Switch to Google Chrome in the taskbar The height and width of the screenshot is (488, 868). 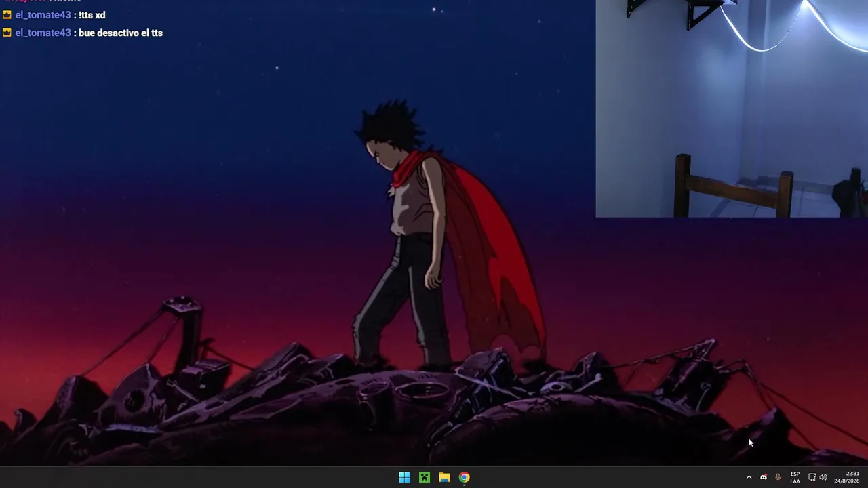[x=464, y=477]
